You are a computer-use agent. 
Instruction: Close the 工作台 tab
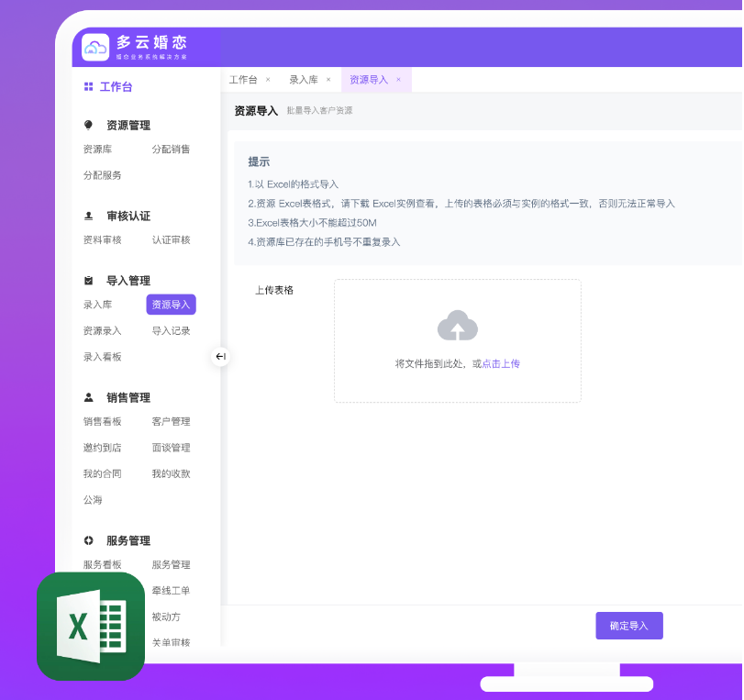268,80
